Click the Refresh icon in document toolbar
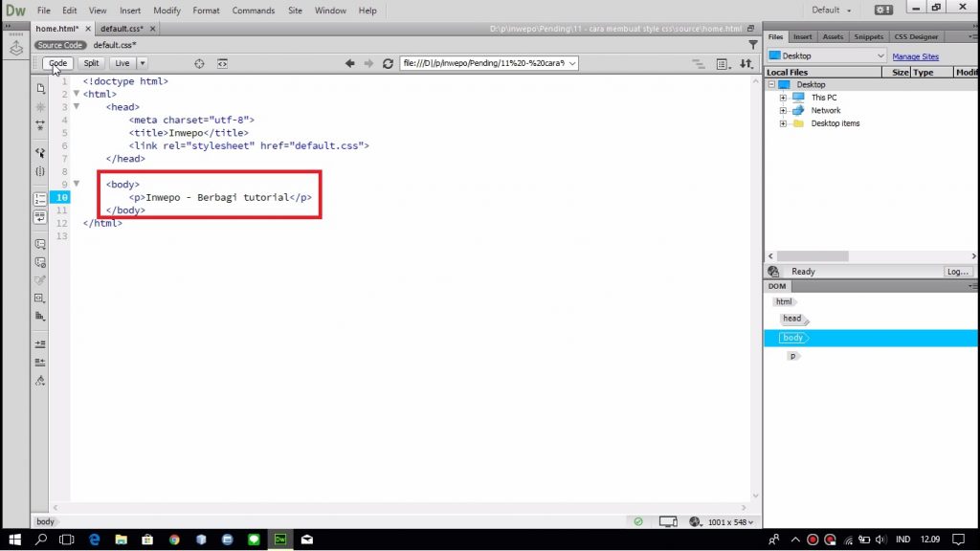The width and height of the screenshot is (980, 551). click(388, 63)
